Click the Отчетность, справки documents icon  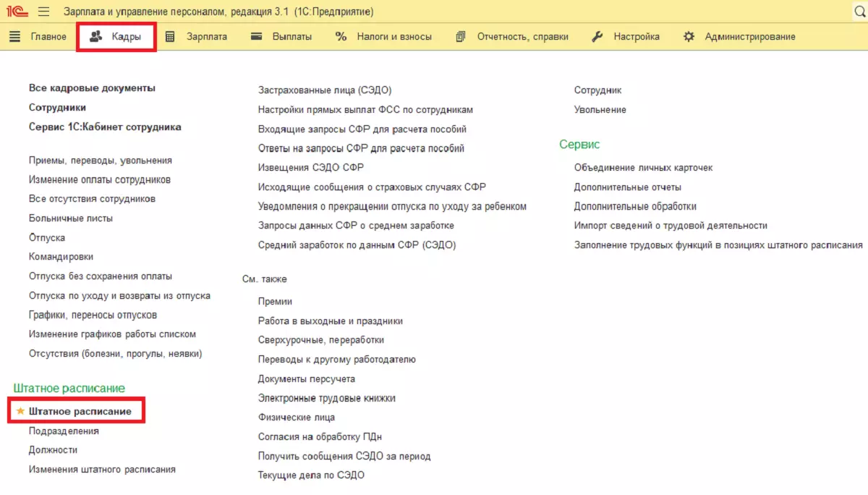click(x=461, y=36)
